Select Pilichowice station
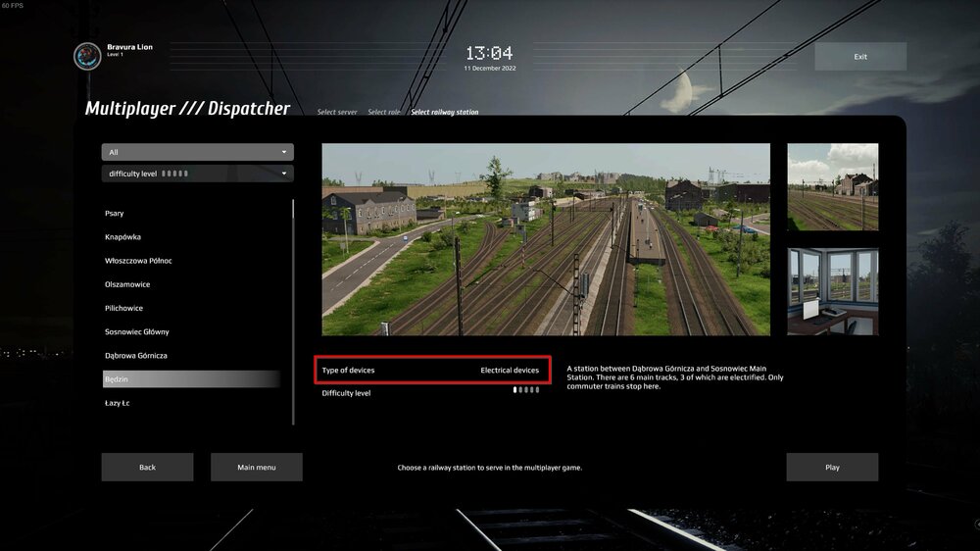 coord(123,308)
